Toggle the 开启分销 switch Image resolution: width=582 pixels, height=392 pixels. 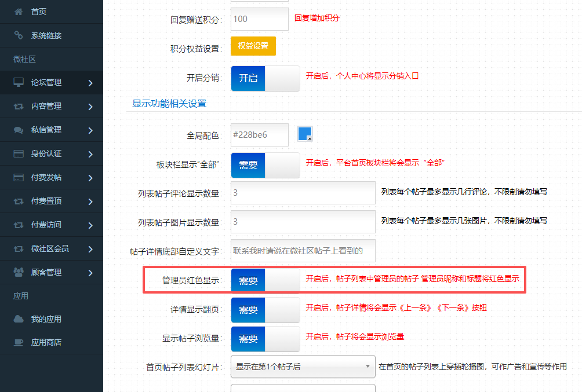265,78
